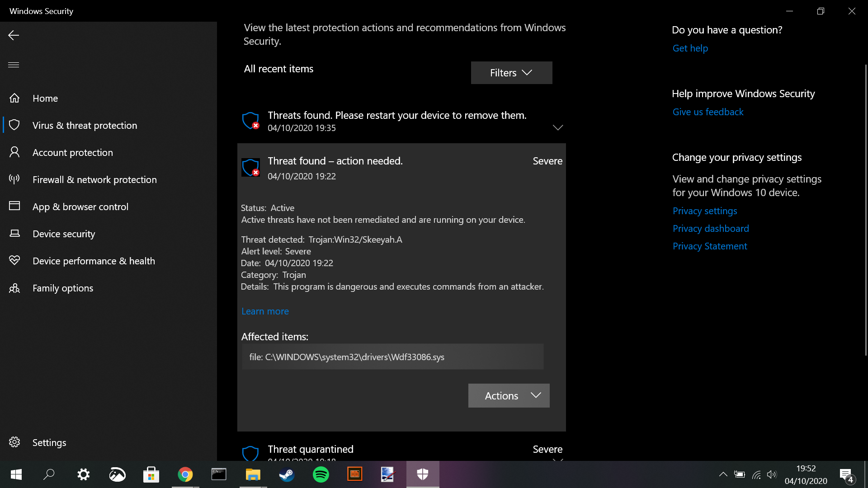Click Learn more about the threat
Viewport: 868px width, 488px height.
click(265, 311)
